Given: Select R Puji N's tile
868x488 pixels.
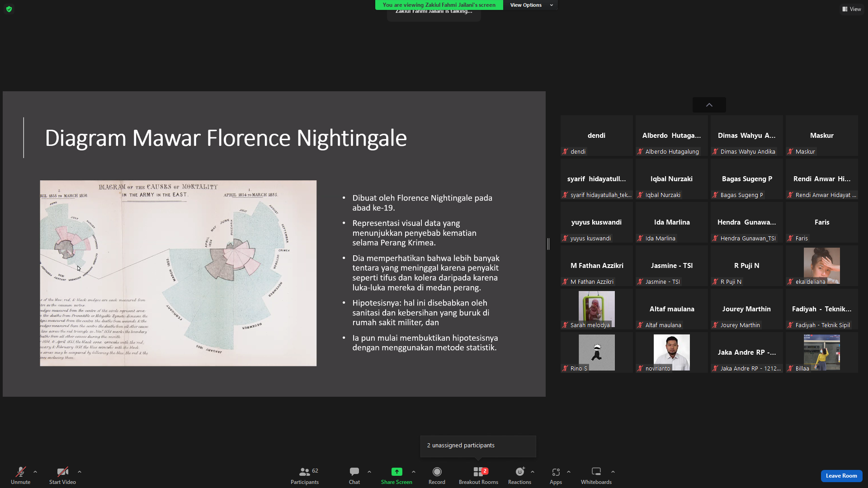Looking at the screenshot, I should pos(747,266).
